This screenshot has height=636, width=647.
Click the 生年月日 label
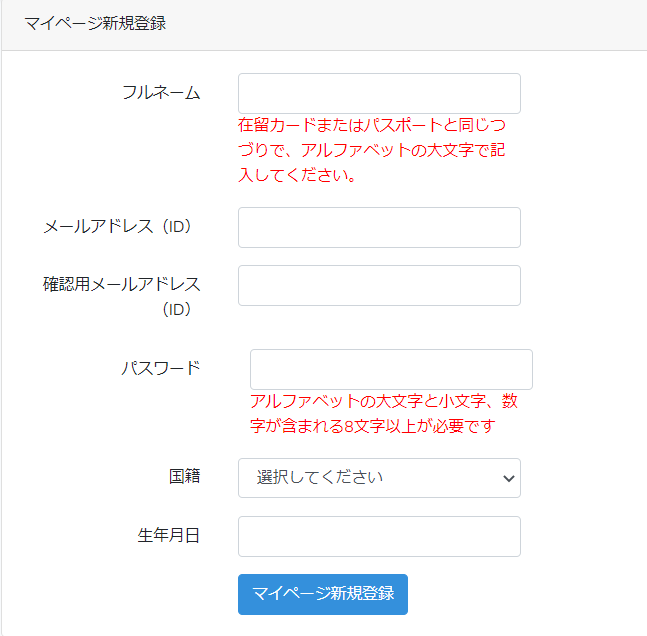[x=169, y=535]
